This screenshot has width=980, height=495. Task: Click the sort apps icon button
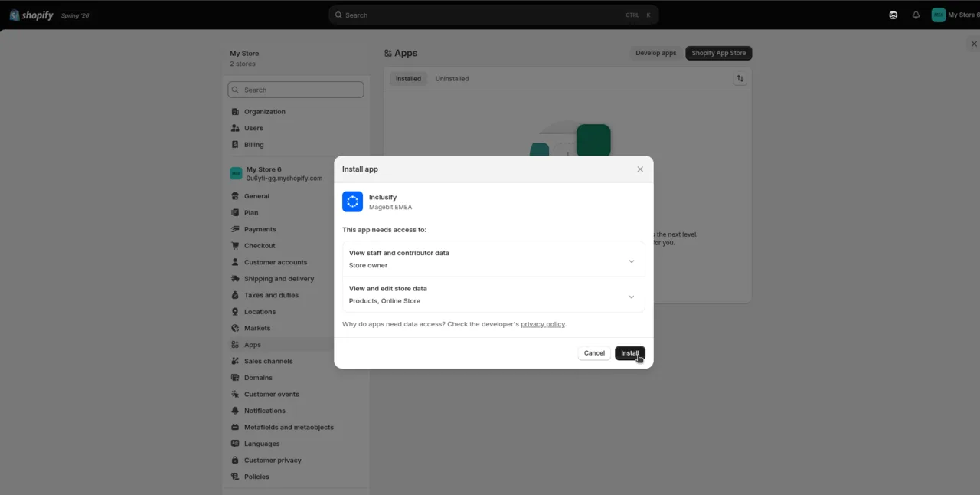740,79
